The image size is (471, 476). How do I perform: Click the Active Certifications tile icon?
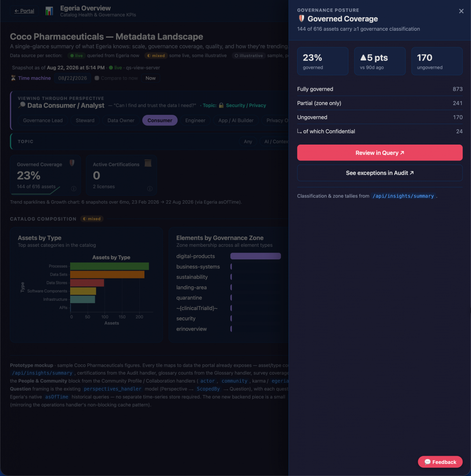[148, 163]
